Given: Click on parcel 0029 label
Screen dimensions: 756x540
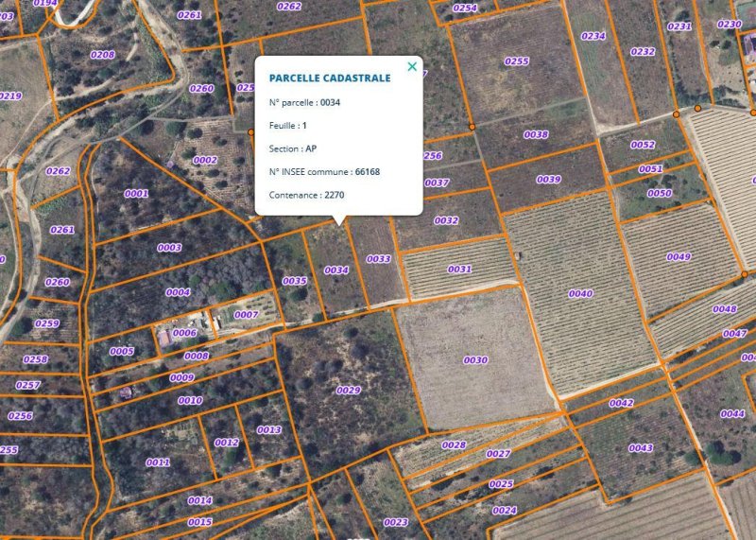Looking at the screenshot, I should click(349, 391).
